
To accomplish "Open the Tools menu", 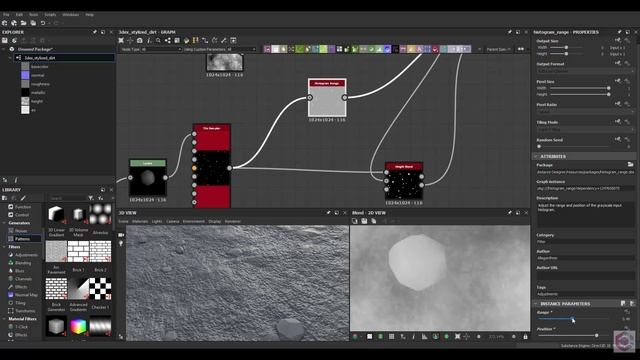I will pyautogui.click(x=33, y=15).
